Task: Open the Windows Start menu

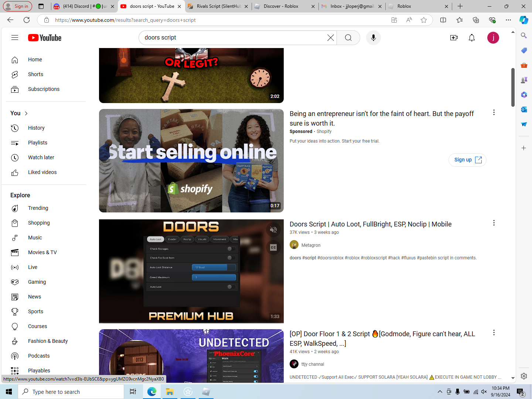Action: [x=9, y=392]
